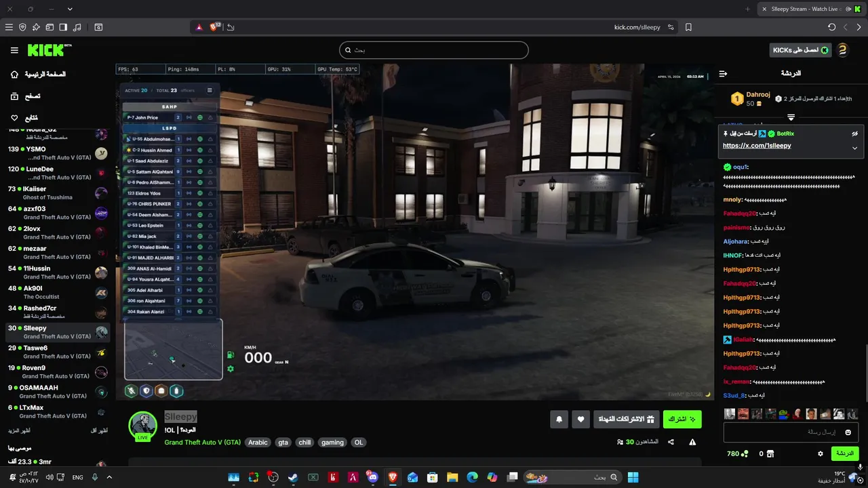Reload the page

point(832,27)
